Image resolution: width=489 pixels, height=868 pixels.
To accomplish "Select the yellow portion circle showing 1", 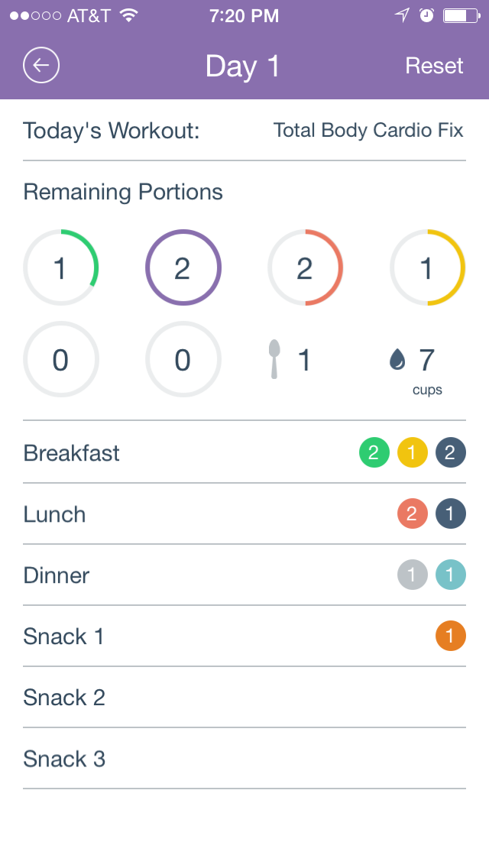I will point(428,267).
